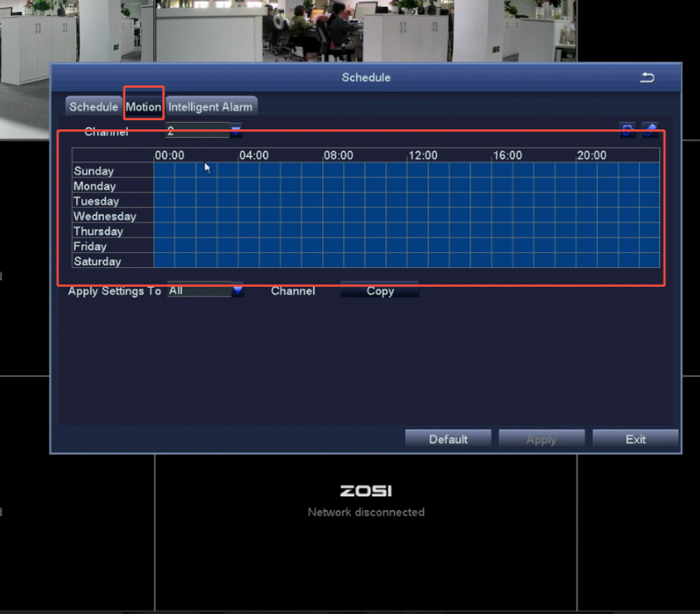Image resolution: width=700 pixels, height=614 pixels.
Task: Toggle the Friday 16:00 schedule cell
Action: pos(502,245)
